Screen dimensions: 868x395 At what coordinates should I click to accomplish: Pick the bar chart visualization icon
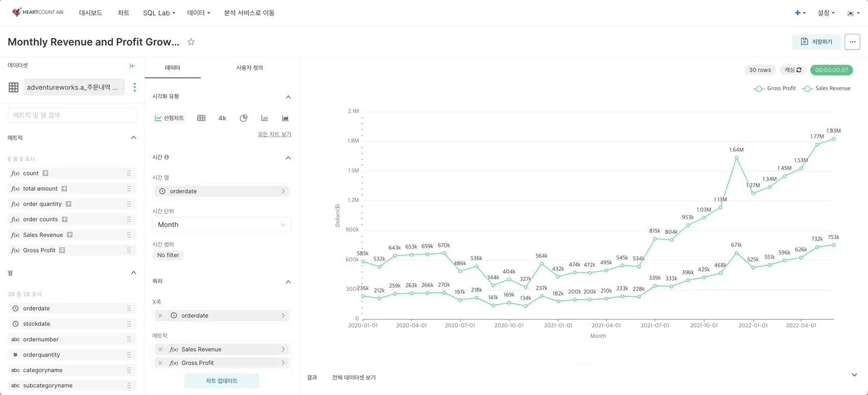(x=265, y=118)
